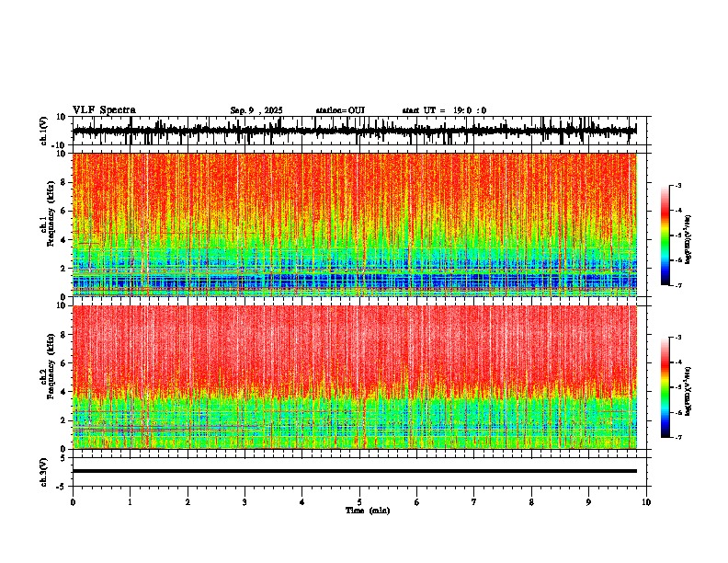This screenshot has height=563, width=728.
Task: Click inside the ch.1 frequency spectrogram
Action: 354,224
